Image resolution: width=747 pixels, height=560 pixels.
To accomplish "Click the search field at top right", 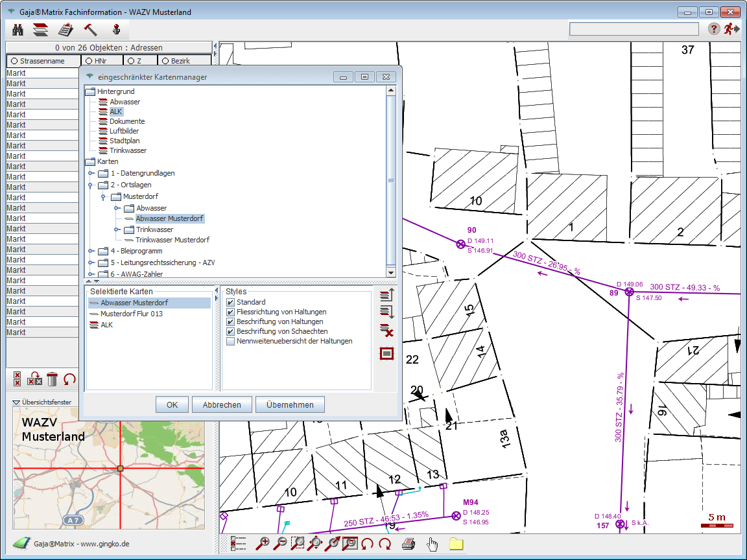I will click(x=634, y=29).
